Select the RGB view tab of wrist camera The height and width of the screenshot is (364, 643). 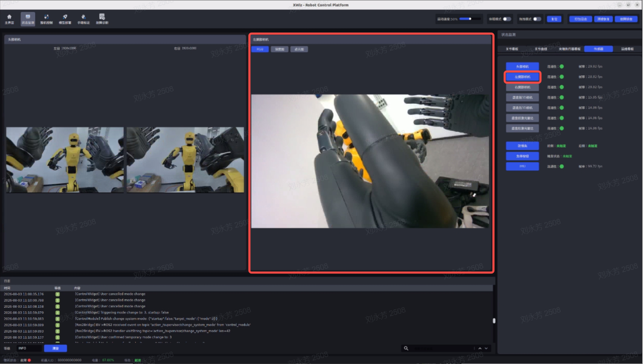260,49
